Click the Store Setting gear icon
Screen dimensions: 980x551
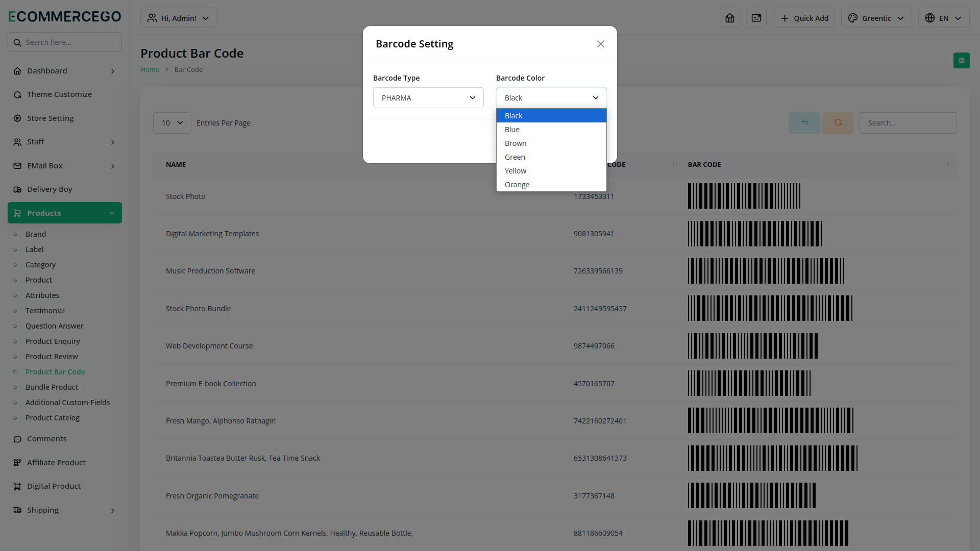(x=17, y=118)
